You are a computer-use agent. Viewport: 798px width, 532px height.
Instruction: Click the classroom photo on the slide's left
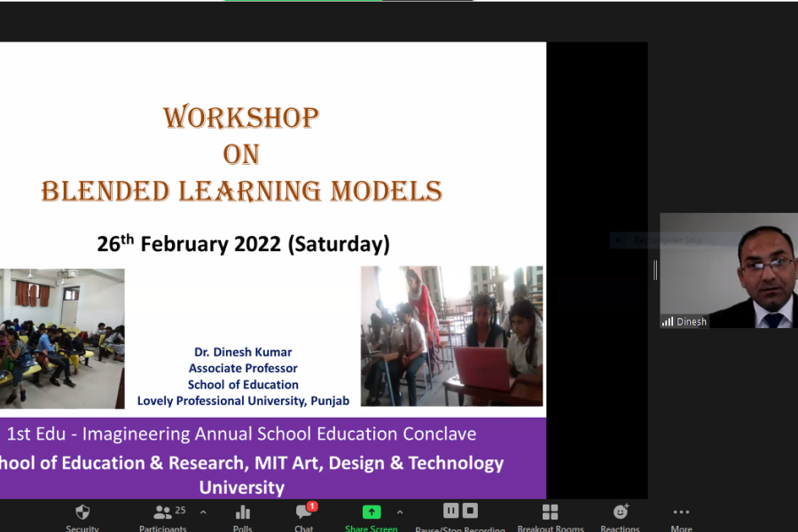(x=62, y=339)
